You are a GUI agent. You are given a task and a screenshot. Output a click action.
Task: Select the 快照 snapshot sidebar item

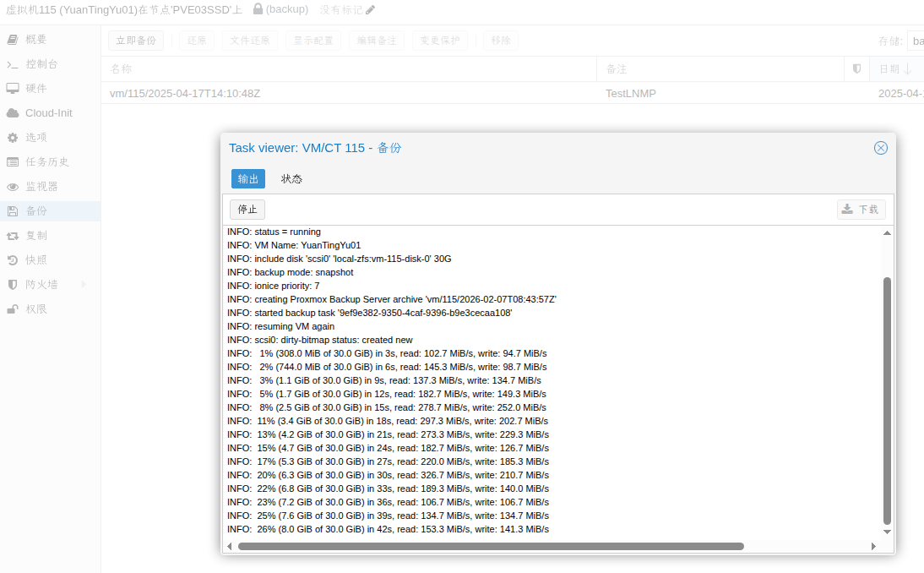[x=35, y=260]
